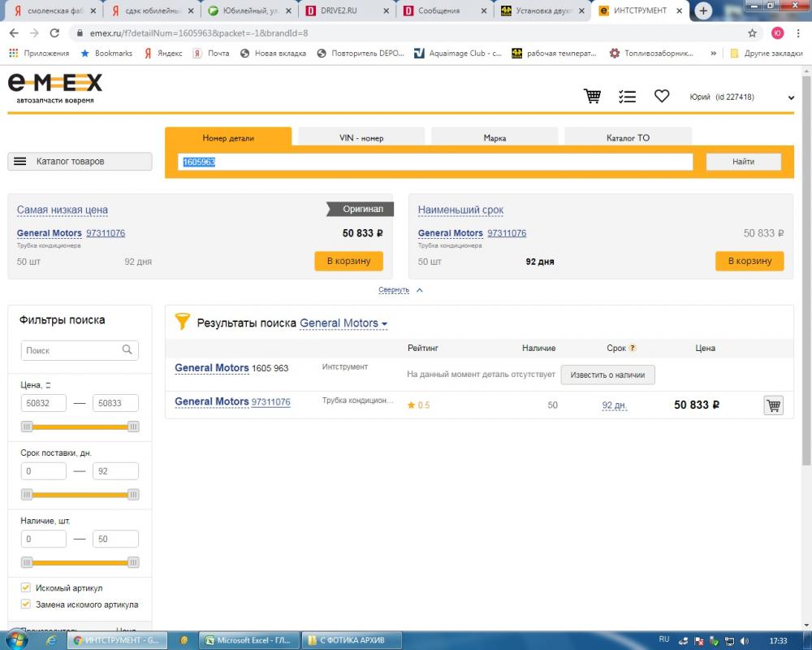Open the shopping cart icon in header
This screenshot has height=650, width=812.
[x=592, y=96]
